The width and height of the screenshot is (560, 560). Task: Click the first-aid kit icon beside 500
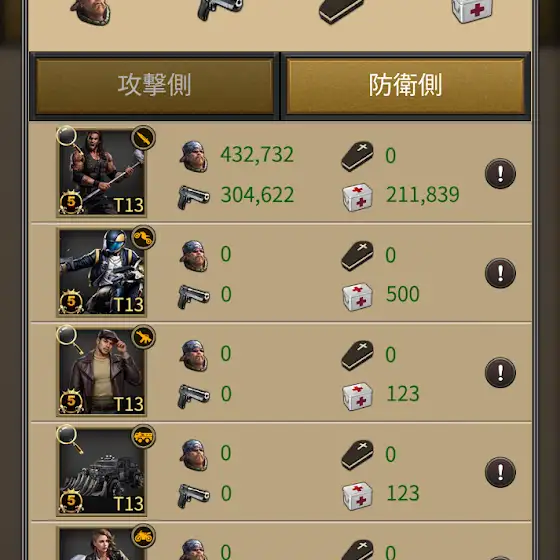pos(358,297)
